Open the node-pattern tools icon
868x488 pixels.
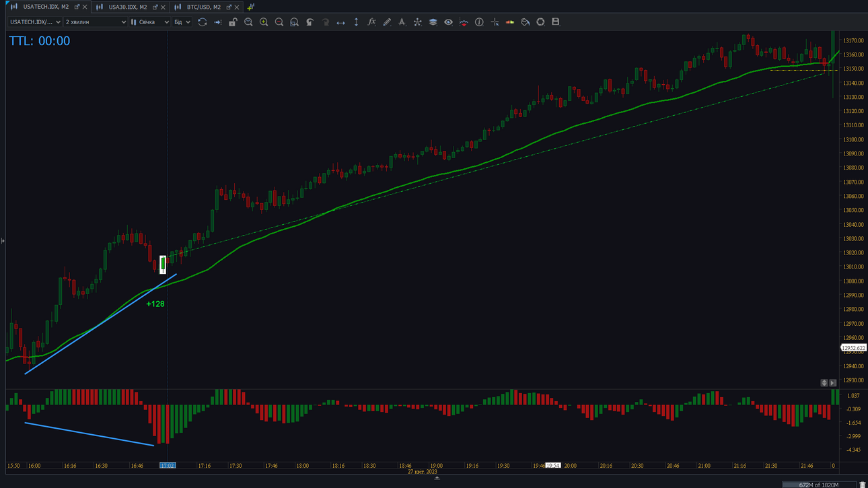coord(417,22)
